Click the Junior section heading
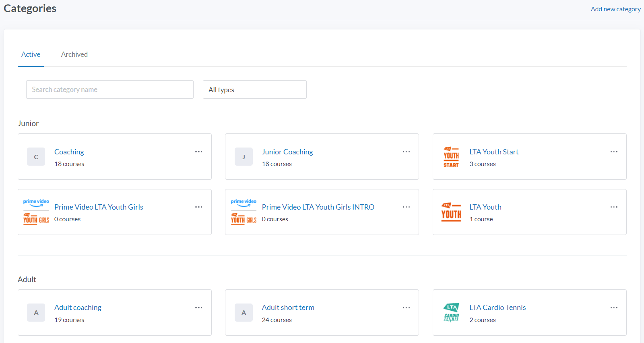Screen dimensions: 644x343 (28, 123)
